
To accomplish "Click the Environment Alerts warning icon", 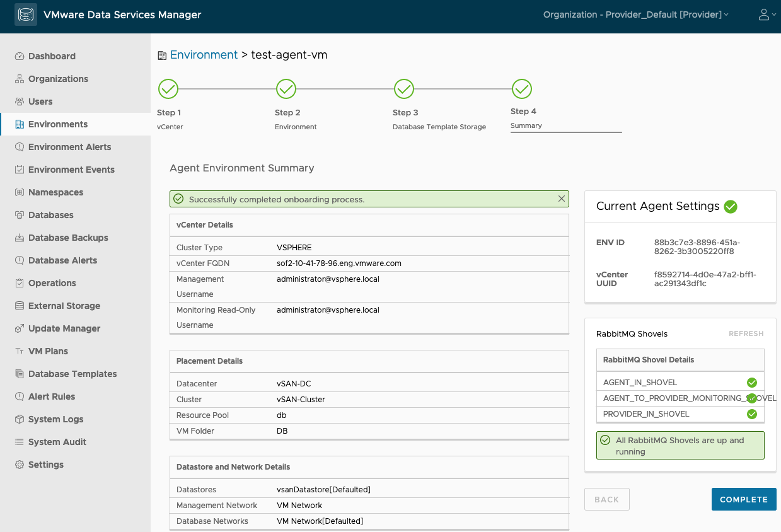I will click(x=20, y=147).
